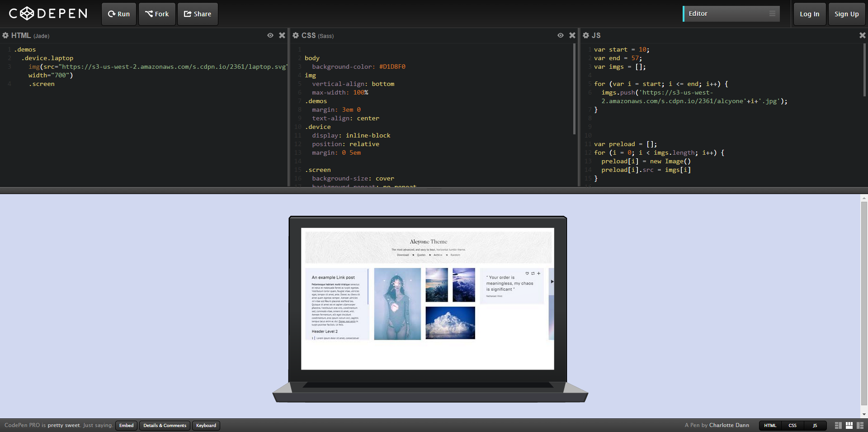Click 'var start = 10;' in JS
This screenshot has width=868, height=432.
[x=622, y=49]
